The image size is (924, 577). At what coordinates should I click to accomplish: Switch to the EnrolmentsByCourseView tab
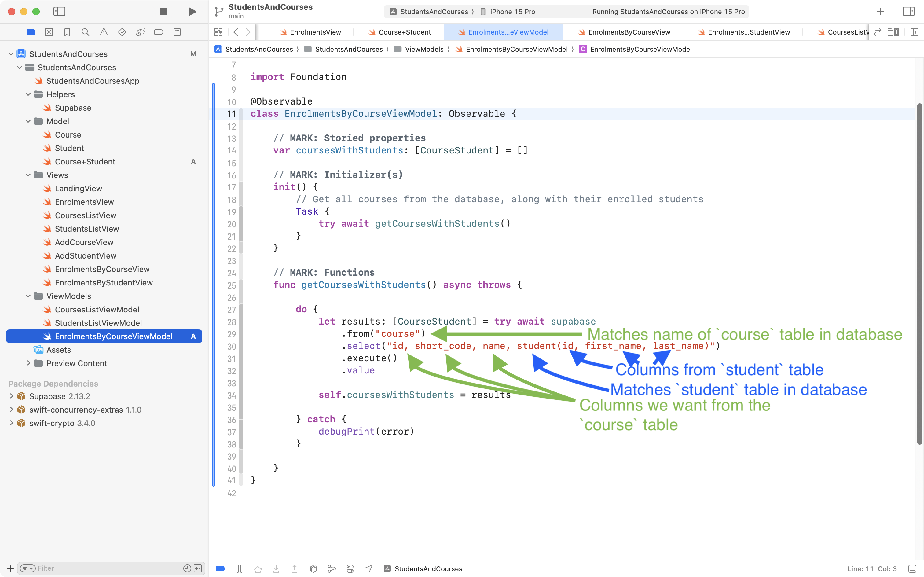pyautogui.click(x=629, y=32)
